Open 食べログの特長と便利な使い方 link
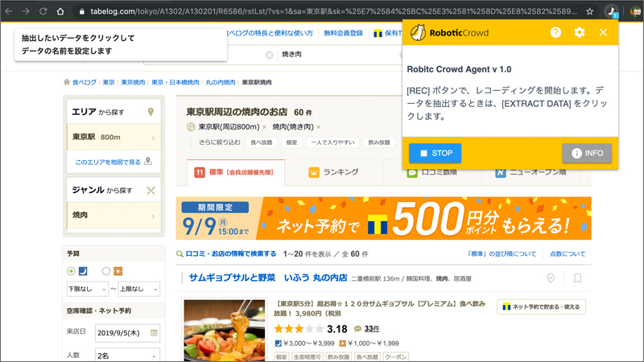 270,33
